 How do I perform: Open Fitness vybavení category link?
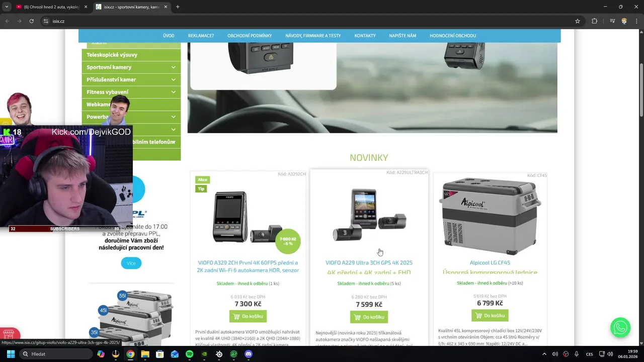(107, 92)
